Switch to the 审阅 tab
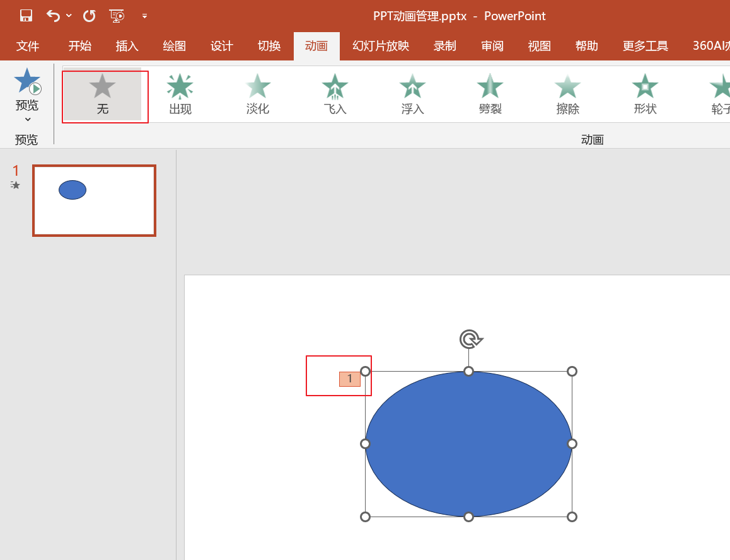Screen dimensions: 730x560 (x=492, y=46)
